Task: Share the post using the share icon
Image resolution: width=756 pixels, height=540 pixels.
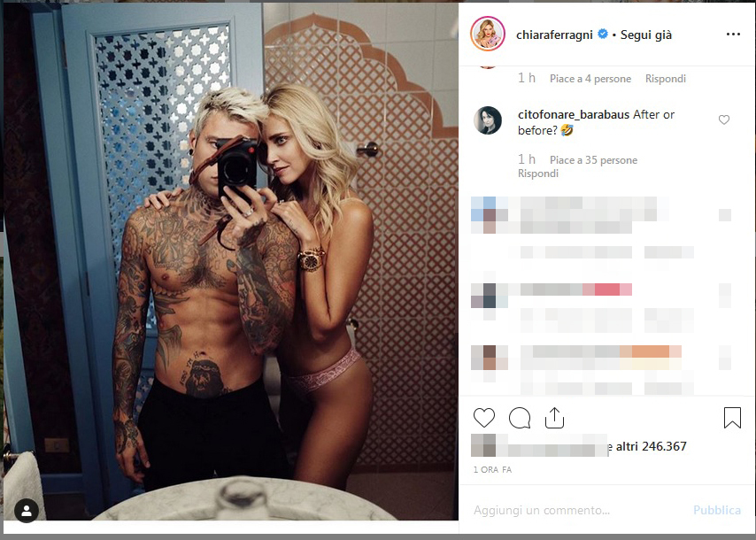Action: click(554, 418)
